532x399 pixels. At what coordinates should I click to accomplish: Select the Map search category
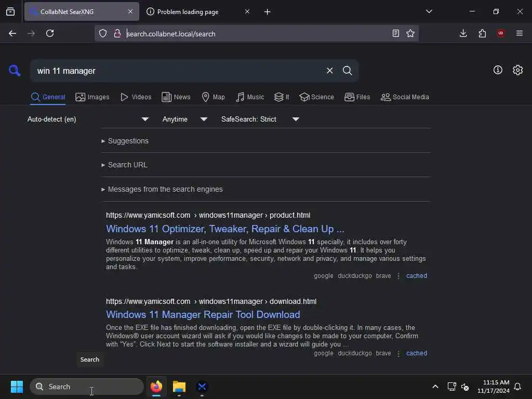(214, 97)
